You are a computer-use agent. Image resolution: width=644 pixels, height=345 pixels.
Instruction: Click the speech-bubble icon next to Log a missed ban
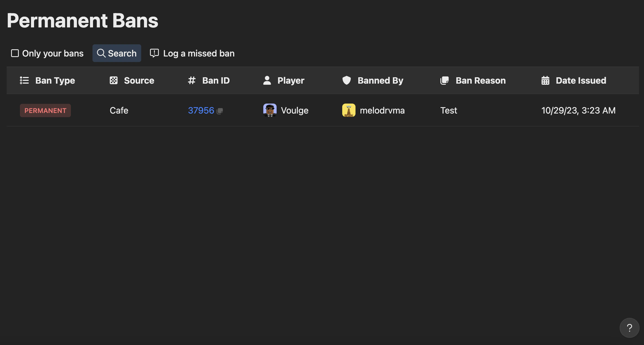[154, 53]
